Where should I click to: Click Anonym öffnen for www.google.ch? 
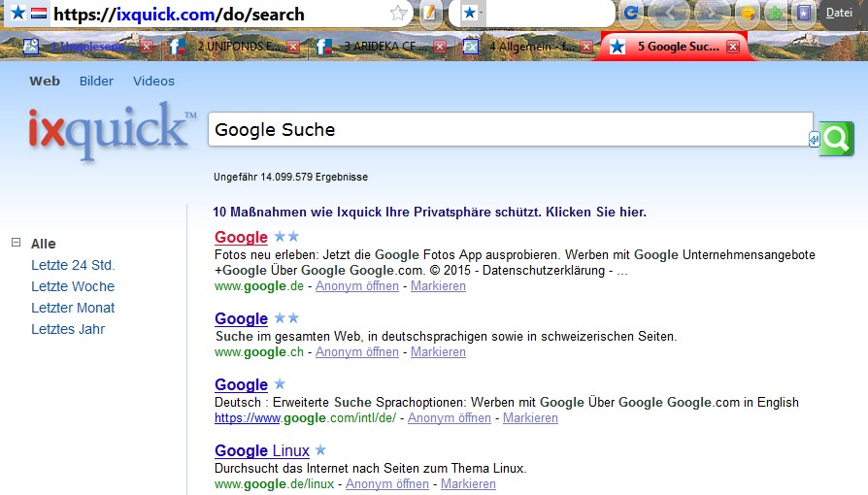357,351
